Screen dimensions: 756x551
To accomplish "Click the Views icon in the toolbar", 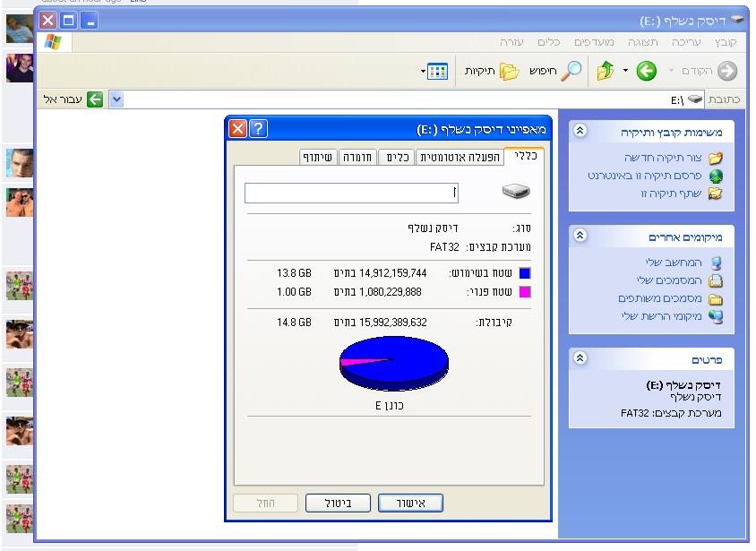I will tap(436, 72).
